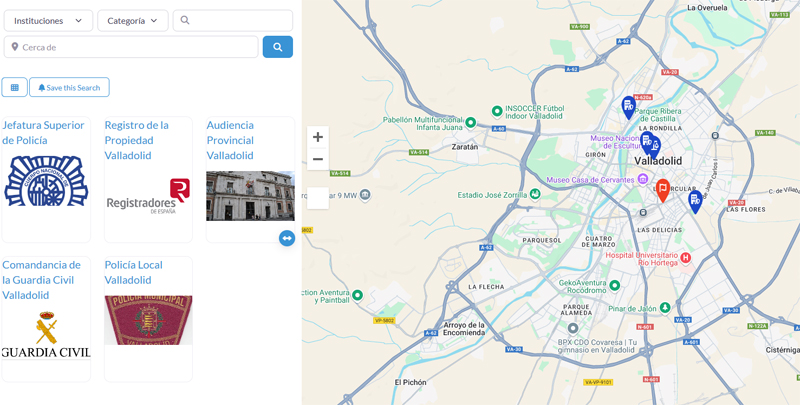Viewport: 800px width, 405px height.
Task: Click the Registradores de España logo
Action: tap(148, 196)
